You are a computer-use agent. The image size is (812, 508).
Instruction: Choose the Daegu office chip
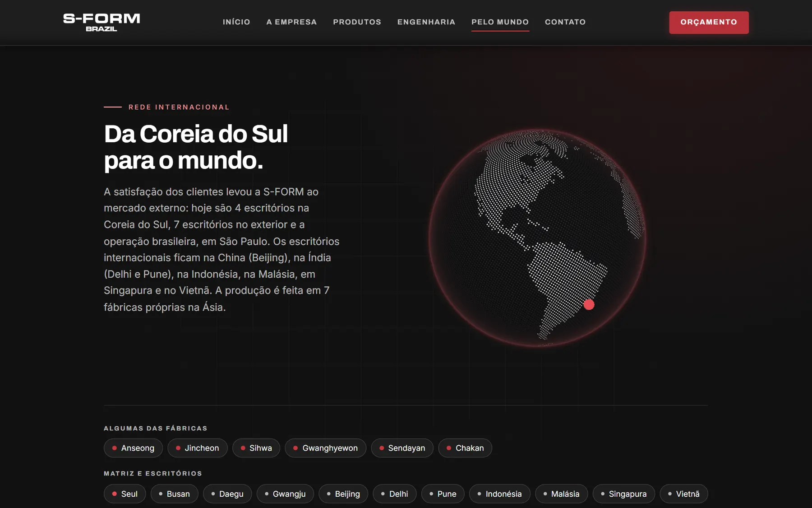click(x=227, y=494)
